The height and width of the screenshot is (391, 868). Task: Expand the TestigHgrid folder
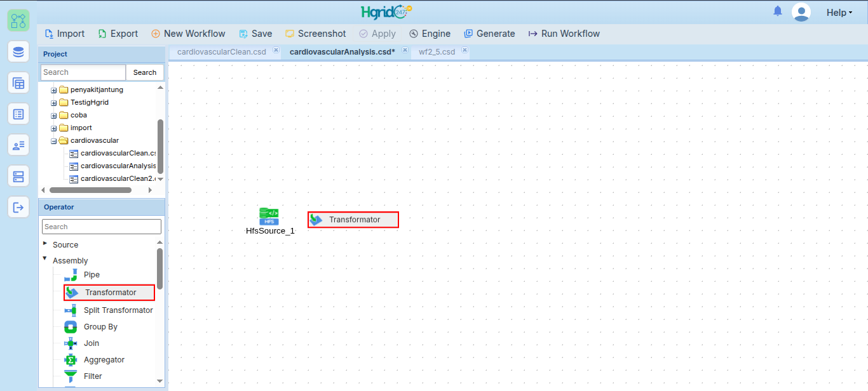click(x=54, y=103)
